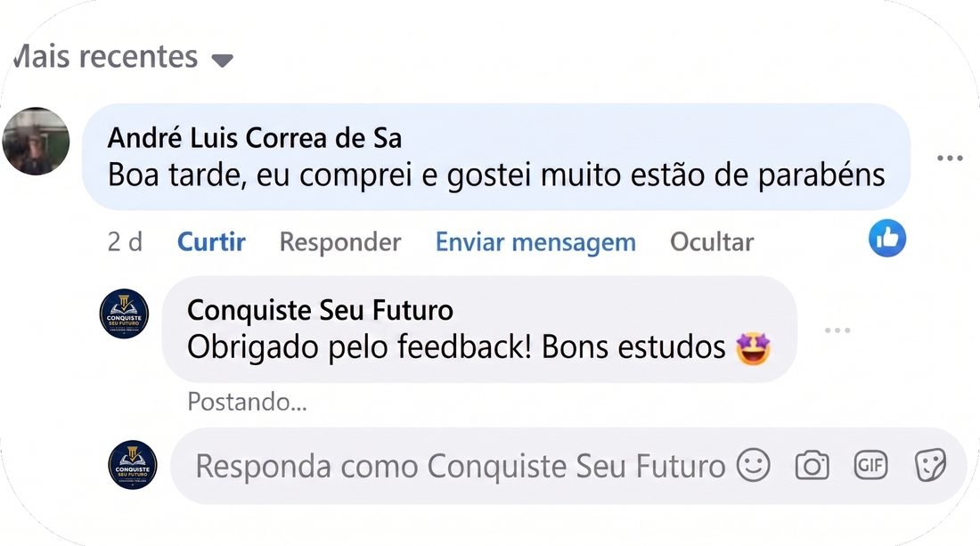Click Conquiste Seu Futuro logo beside posted reply
The image size is (980, 546).
125,314
